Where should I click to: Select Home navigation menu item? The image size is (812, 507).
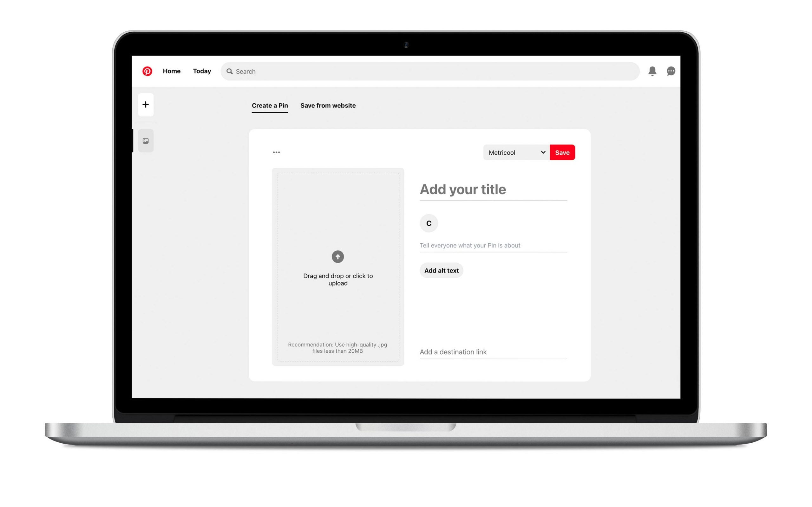pos(172,71)
